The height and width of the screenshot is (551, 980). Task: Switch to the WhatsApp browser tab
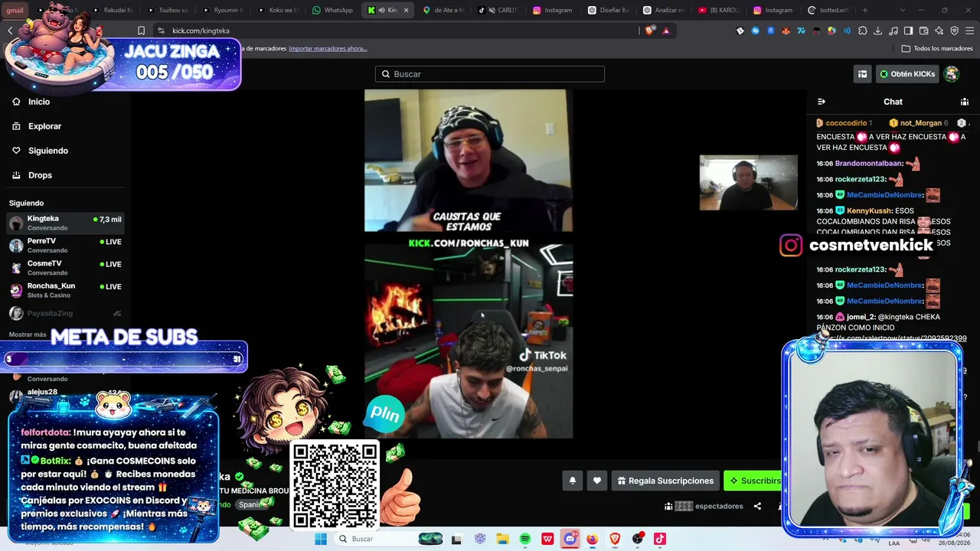coord(332,10)
